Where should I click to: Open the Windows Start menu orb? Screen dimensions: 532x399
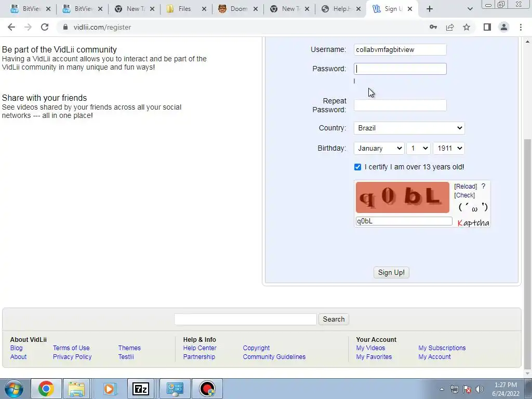pyautogui.click(x=14, y=389)
